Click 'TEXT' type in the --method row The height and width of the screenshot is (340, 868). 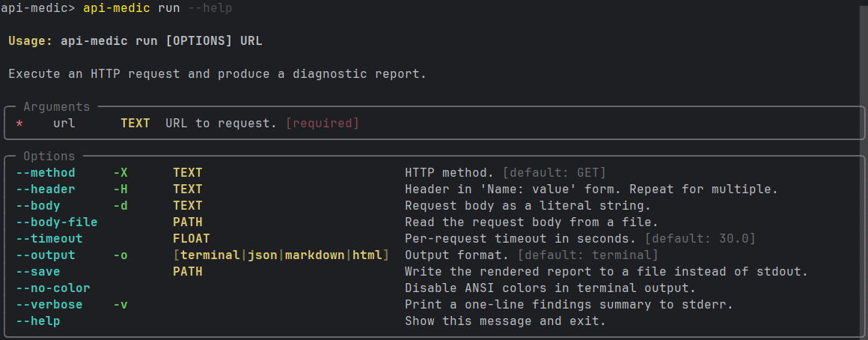coord(188,173)
